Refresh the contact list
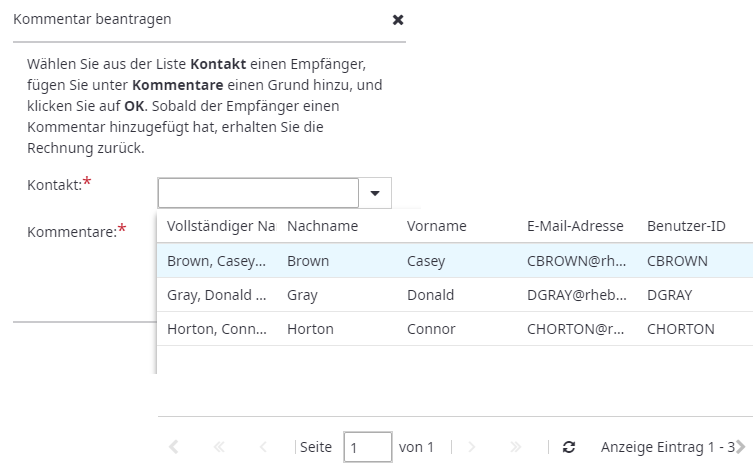The image size is (753, 473). (x=569, y=447)
